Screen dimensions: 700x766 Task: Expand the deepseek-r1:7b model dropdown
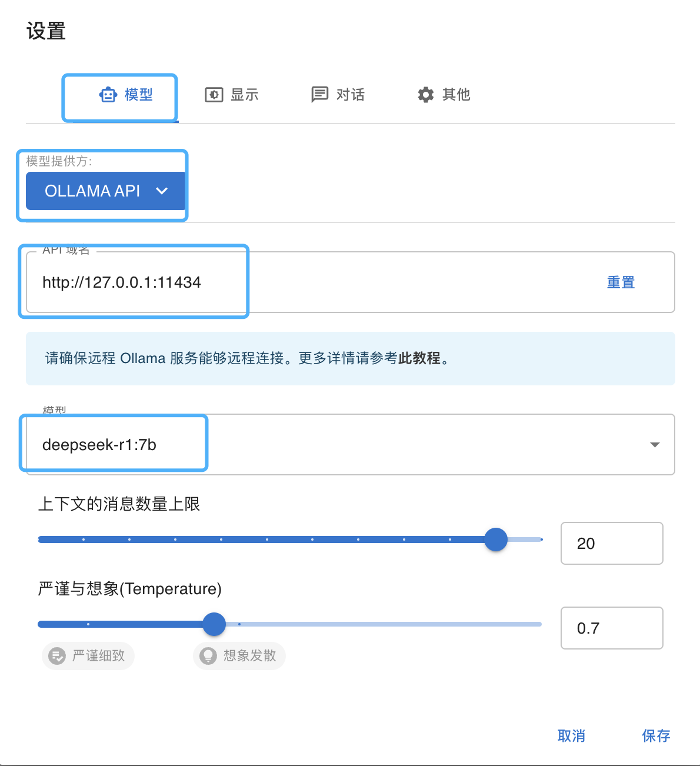(347, 445)
